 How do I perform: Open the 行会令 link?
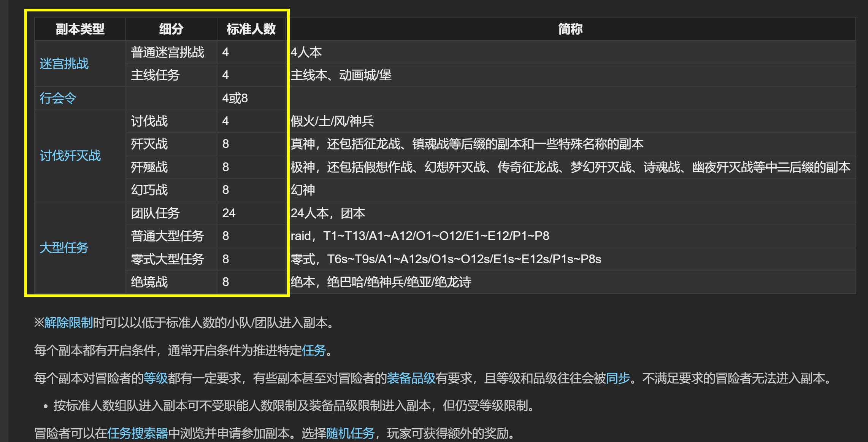58,98
